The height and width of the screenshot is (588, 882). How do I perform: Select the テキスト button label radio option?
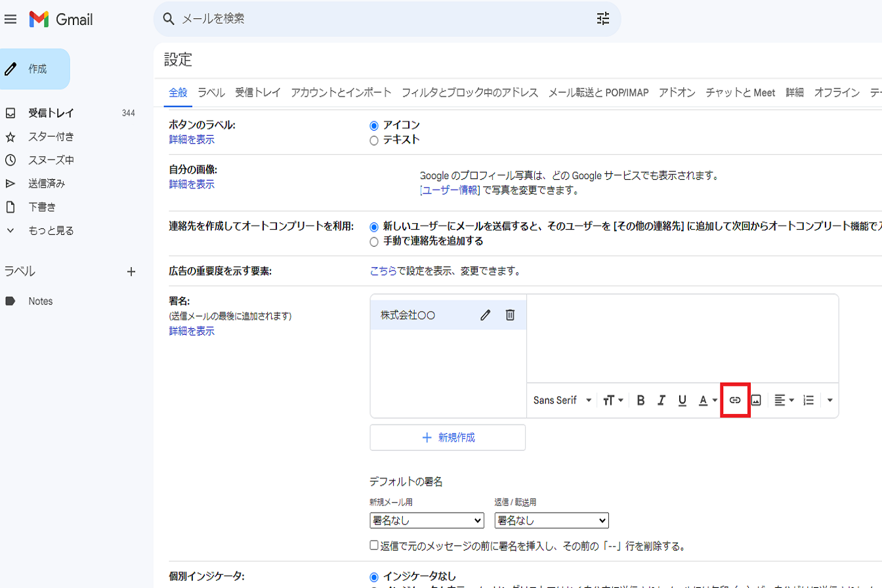[x=374, y=140]
